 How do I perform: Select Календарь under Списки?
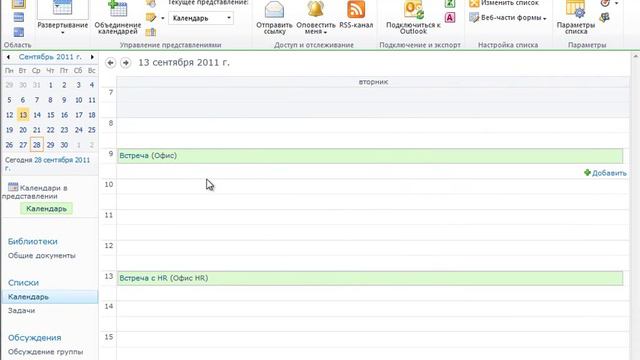coord(50,297)
